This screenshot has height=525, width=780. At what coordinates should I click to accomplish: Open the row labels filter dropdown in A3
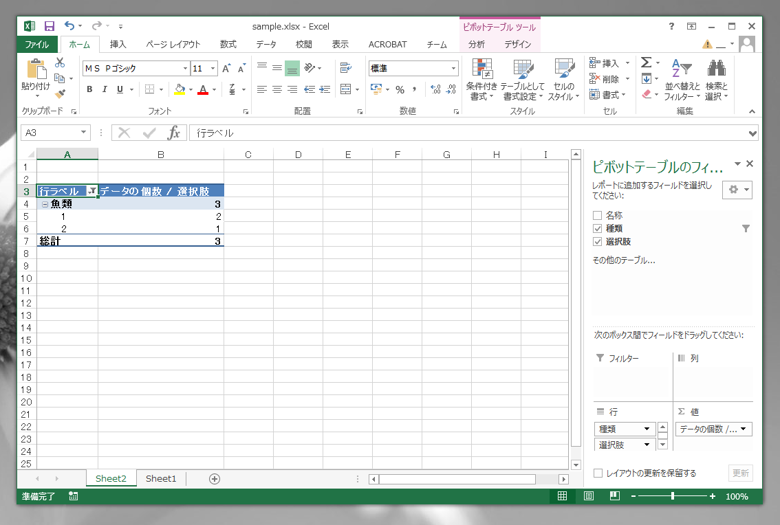coord(92,191)
